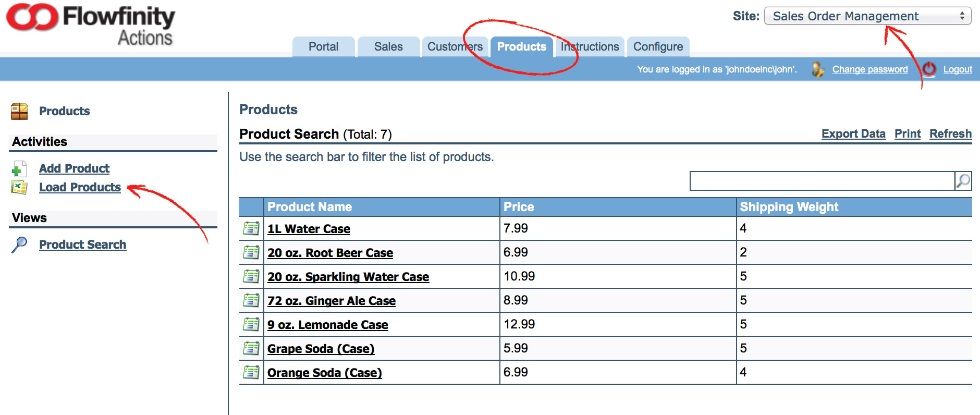Image resolution: width=980 pixels, height=415 pixels.
Task: Click the Product Search magnifier icon in sidebar
Action: tap(19, 245)
